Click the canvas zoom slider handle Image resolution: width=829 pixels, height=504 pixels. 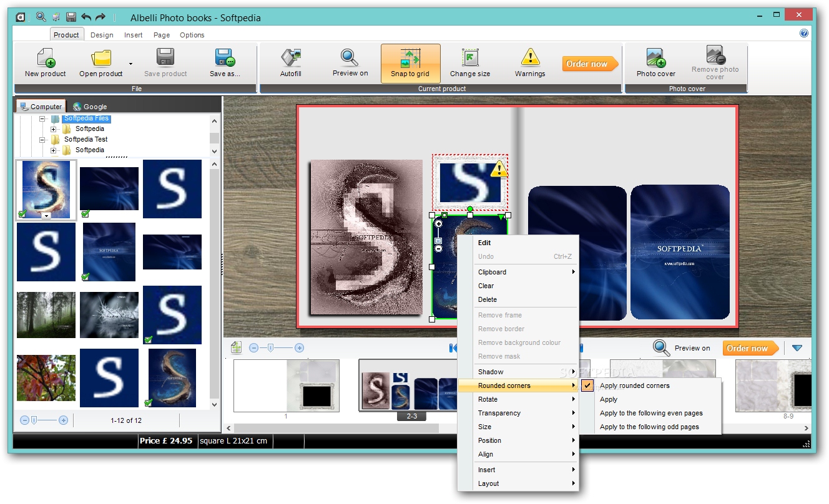coord(270,348)
